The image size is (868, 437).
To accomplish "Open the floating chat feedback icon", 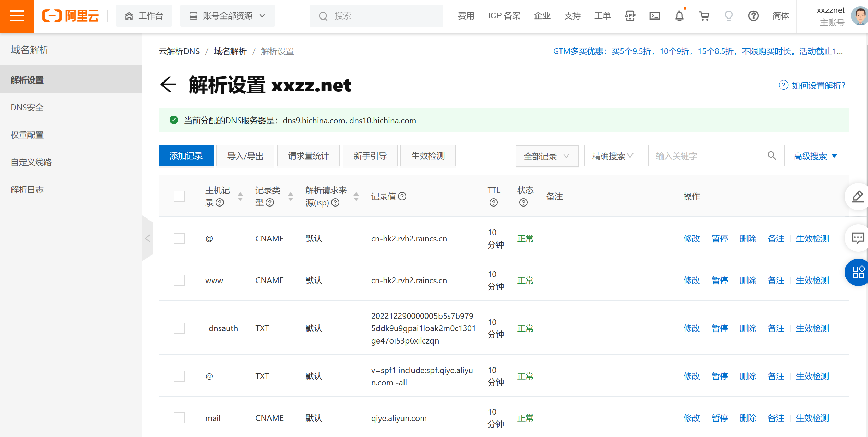I will [x=858, y=238].
